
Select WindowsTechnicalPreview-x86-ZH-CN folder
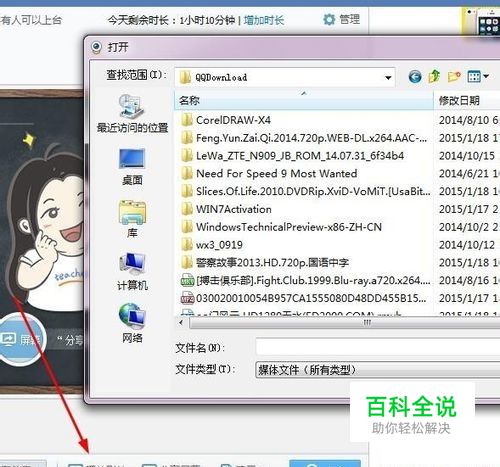pyautogui.click(x=281, y=227)
